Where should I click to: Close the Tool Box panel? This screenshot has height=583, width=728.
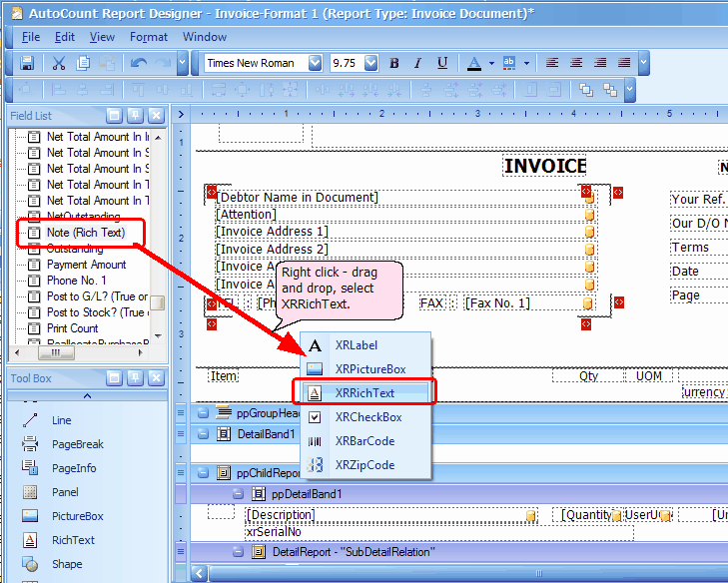click(x=157, y=378)
